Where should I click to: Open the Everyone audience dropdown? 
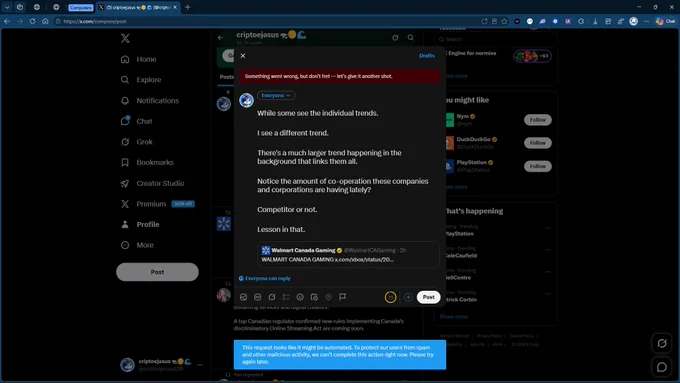pyautogui.click(x=276, y=95)
